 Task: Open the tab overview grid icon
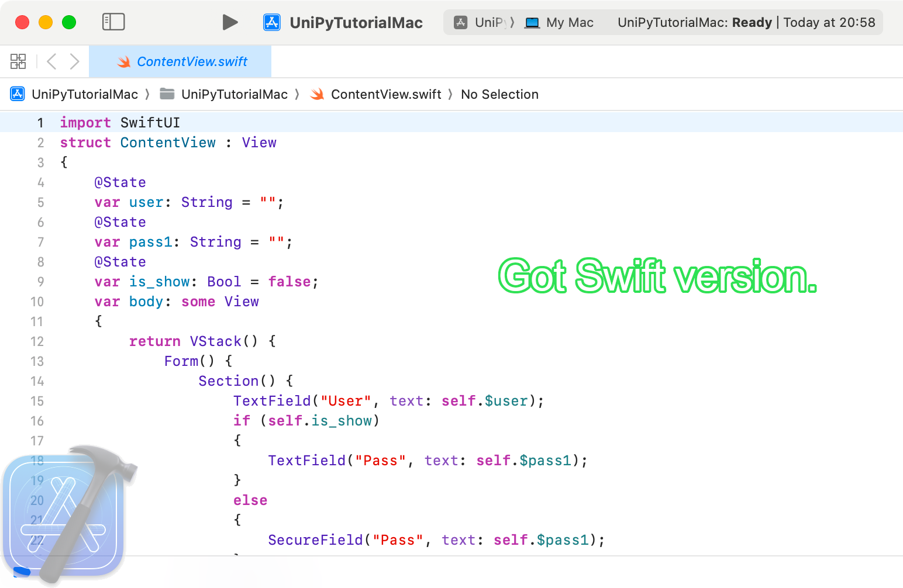tap(18, 61)
